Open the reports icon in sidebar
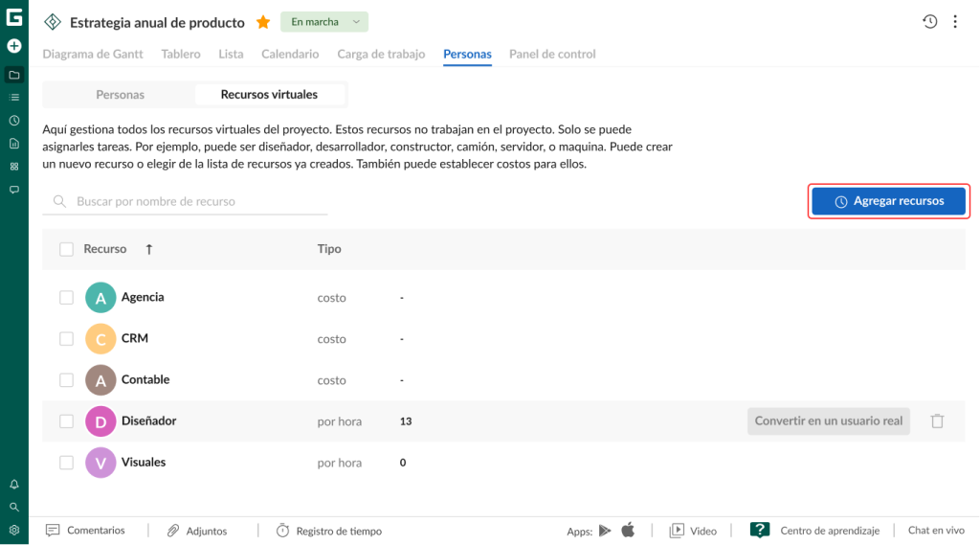 tap(13, 144)
